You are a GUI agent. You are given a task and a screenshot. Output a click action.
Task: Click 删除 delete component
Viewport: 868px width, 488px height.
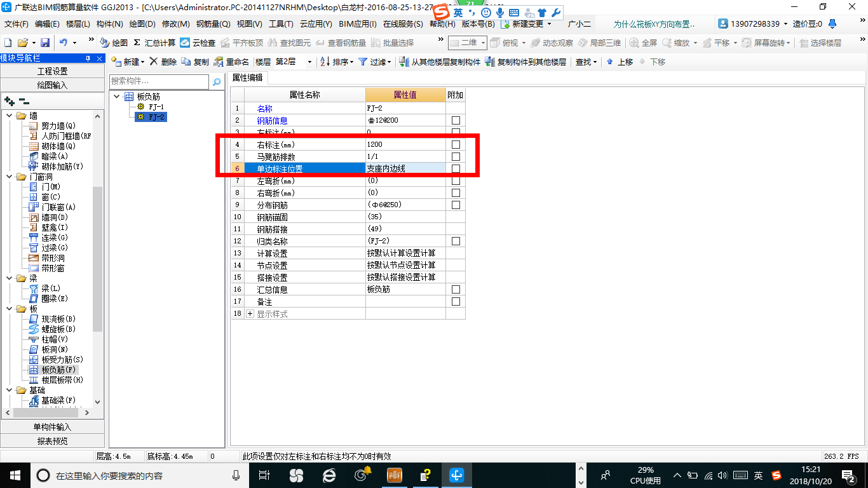click(x=163, y=62)
